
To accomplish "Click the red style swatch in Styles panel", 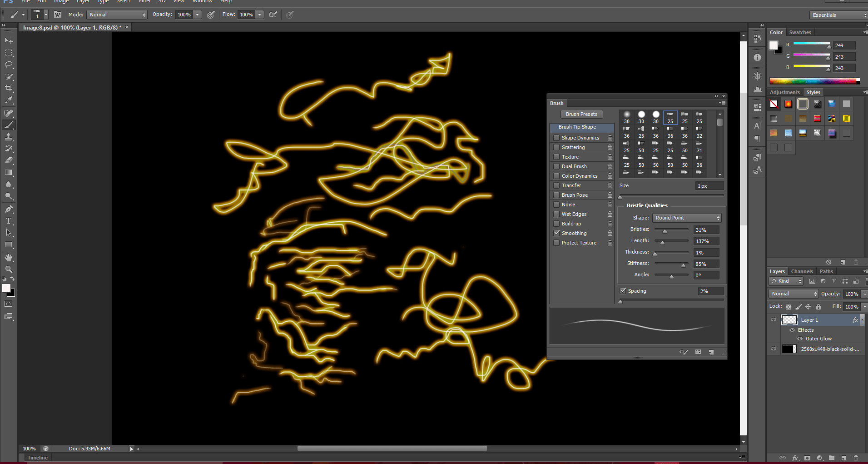I will click(788, 104).
